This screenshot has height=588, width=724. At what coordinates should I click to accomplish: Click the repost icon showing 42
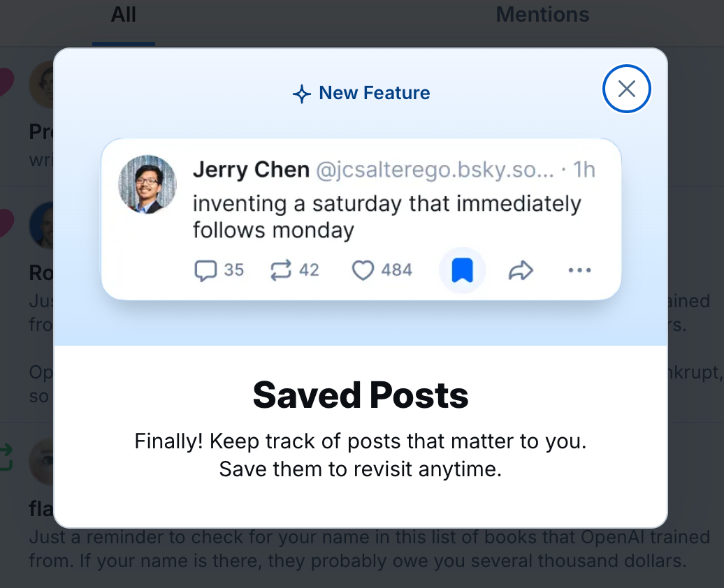[280, 270]
